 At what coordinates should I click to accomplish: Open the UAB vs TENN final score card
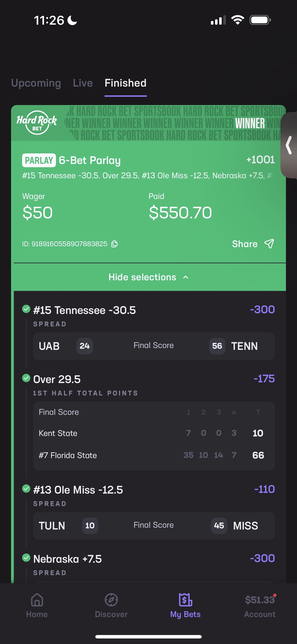pyautogui.click(x=154, y=346)
